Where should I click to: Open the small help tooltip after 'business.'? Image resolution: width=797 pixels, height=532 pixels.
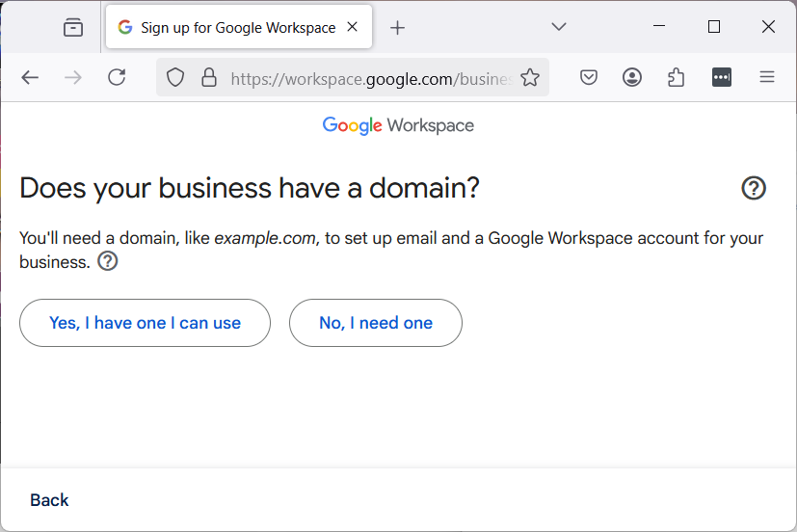coord(108,261)
